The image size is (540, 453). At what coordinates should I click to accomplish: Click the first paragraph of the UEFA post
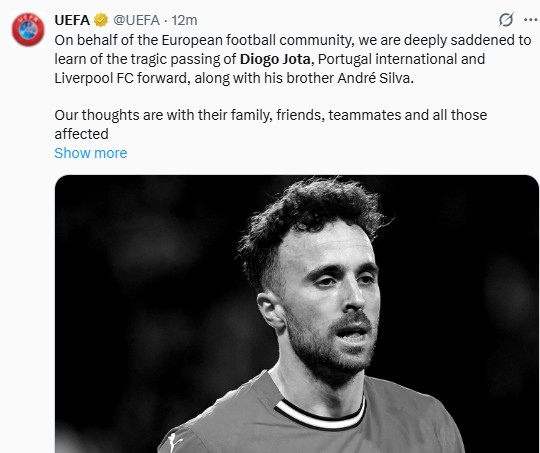293,59
